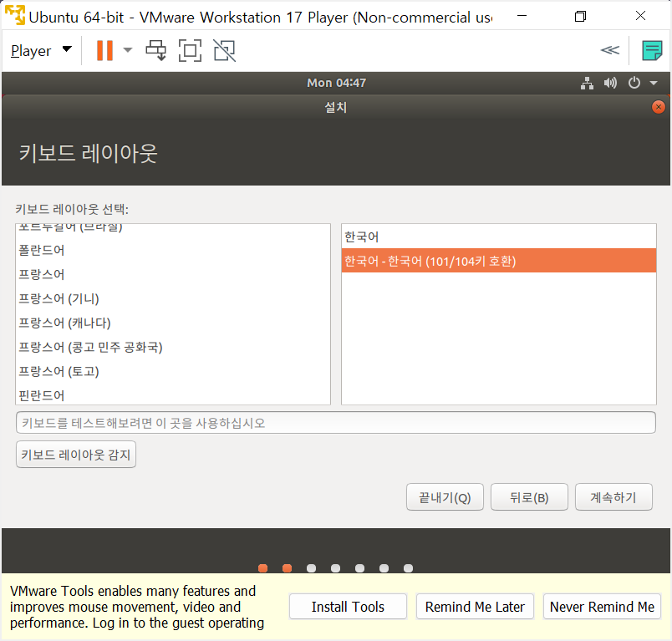Close the installer with orange X button
The width and height of the screenshot is (672, 641).
(x=659, y=107)
